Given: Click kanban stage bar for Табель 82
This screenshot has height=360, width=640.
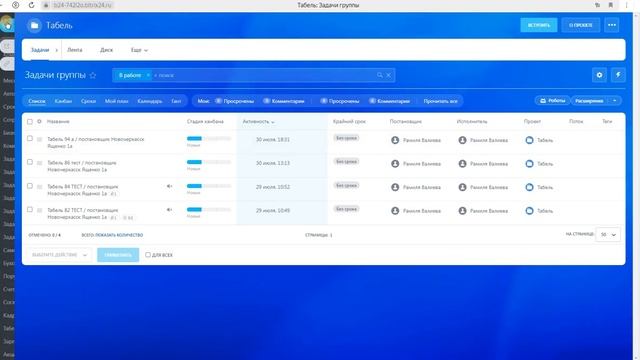Looking at the screenshot, I should [209, 209].
